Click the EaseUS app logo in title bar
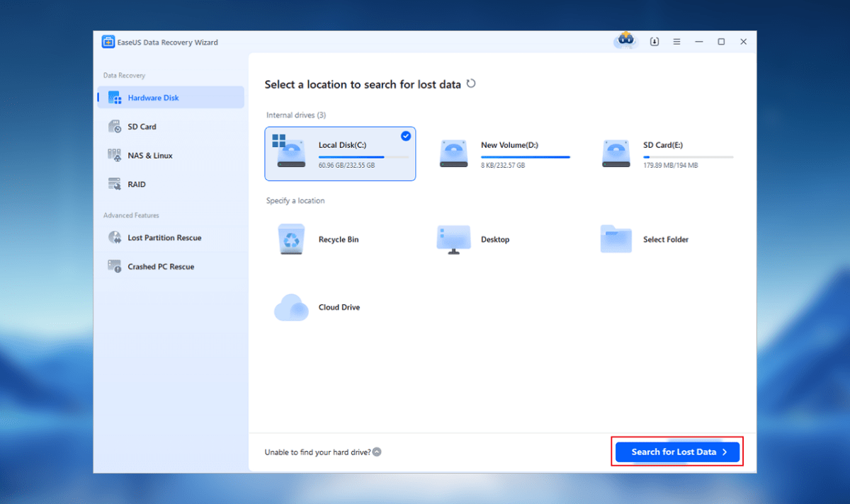Screen dimensions: 850x504 click(108, 42)
